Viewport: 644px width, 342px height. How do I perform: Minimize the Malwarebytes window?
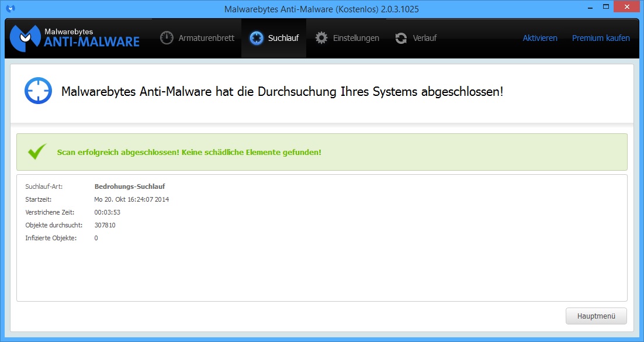[590, 8]
